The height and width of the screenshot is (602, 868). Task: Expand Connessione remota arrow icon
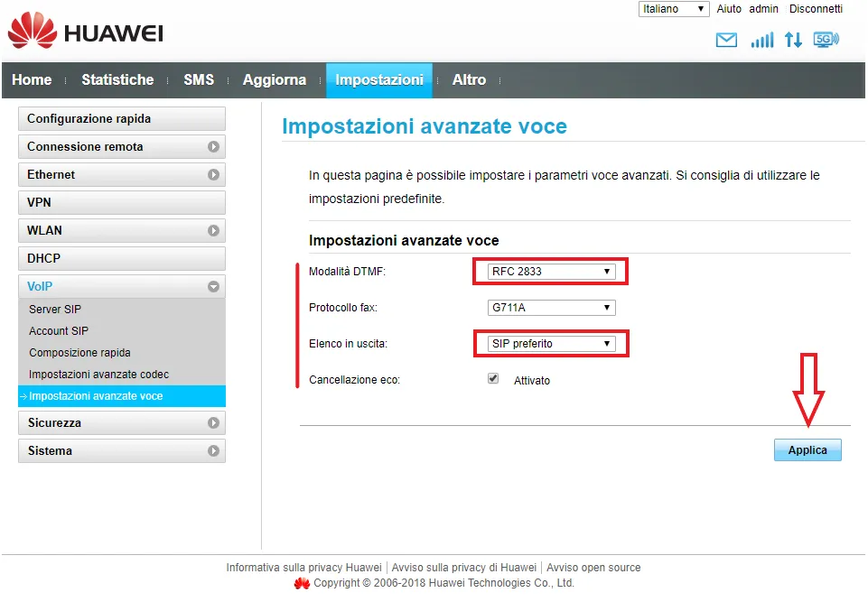(213, 147)
